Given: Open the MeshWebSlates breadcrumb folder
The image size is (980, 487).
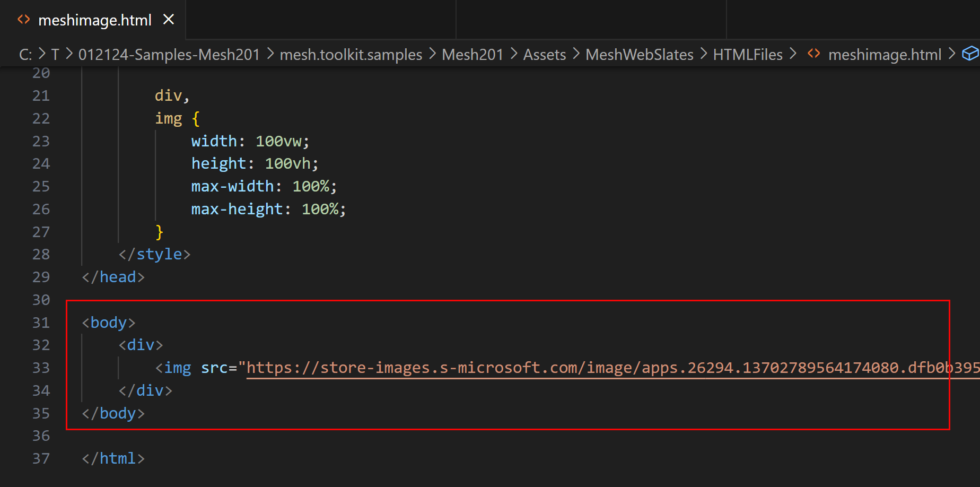Looking at the screenshot, I should pyautogui.click(x=640, y=55).
